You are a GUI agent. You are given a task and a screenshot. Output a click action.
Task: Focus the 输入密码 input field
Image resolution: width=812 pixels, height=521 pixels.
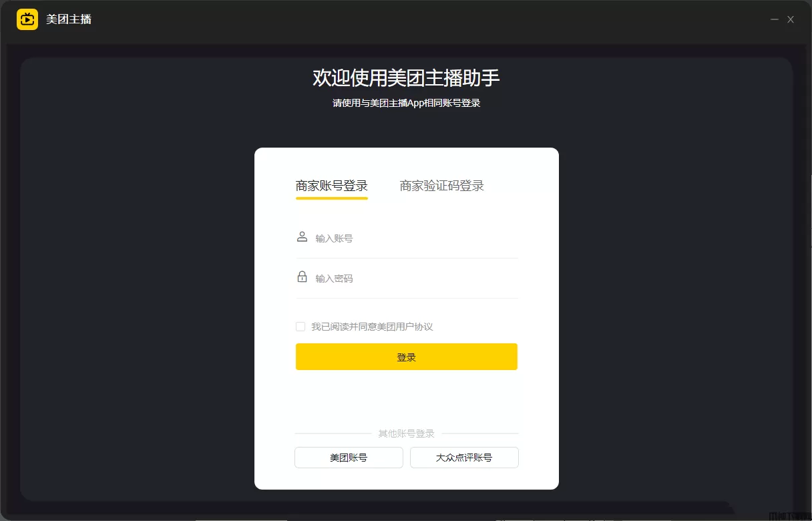(x=407, y=279)
